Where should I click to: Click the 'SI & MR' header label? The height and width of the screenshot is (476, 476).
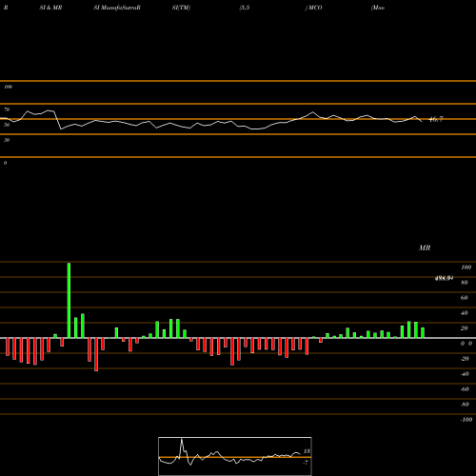50,8
